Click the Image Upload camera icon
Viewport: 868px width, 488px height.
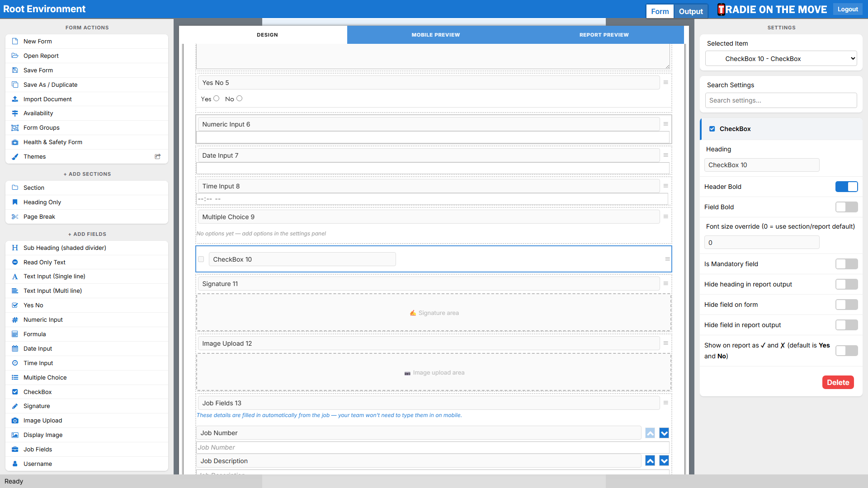[x=15, y=420]
